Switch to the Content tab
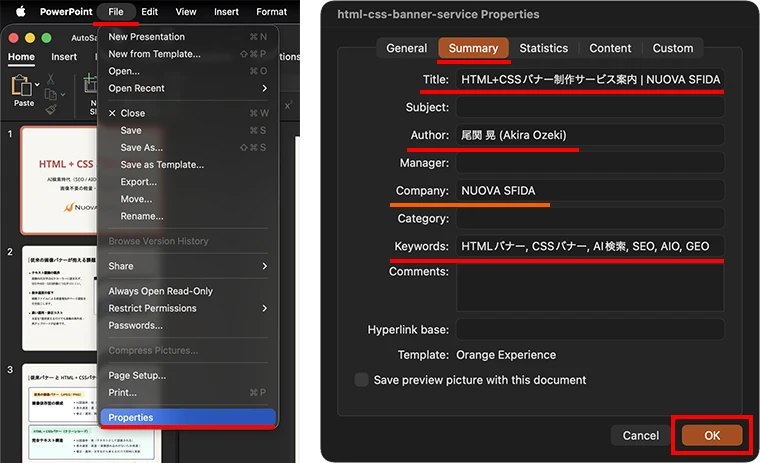 click(610, 48)
